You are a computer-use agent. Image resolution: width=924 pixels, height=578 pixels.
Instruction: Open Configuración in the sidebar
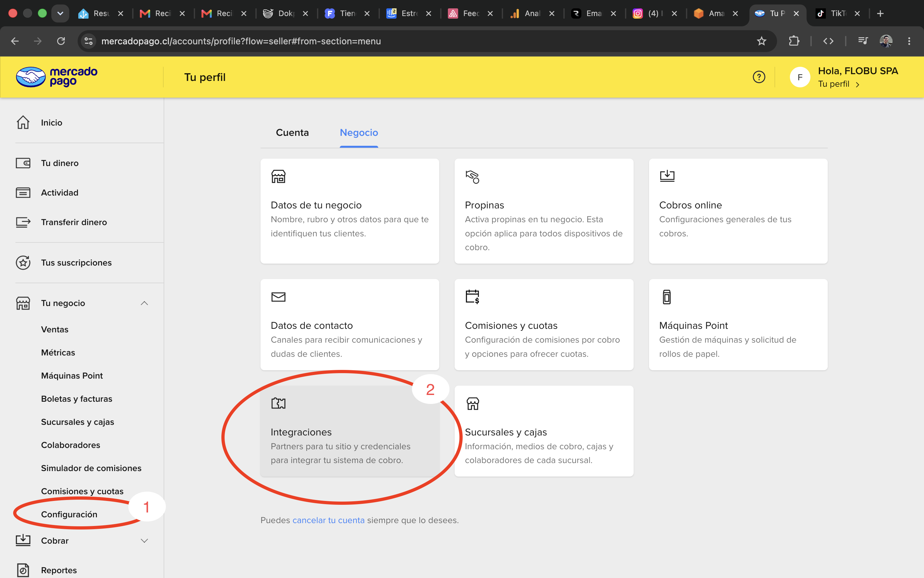(x=69, y=514)
